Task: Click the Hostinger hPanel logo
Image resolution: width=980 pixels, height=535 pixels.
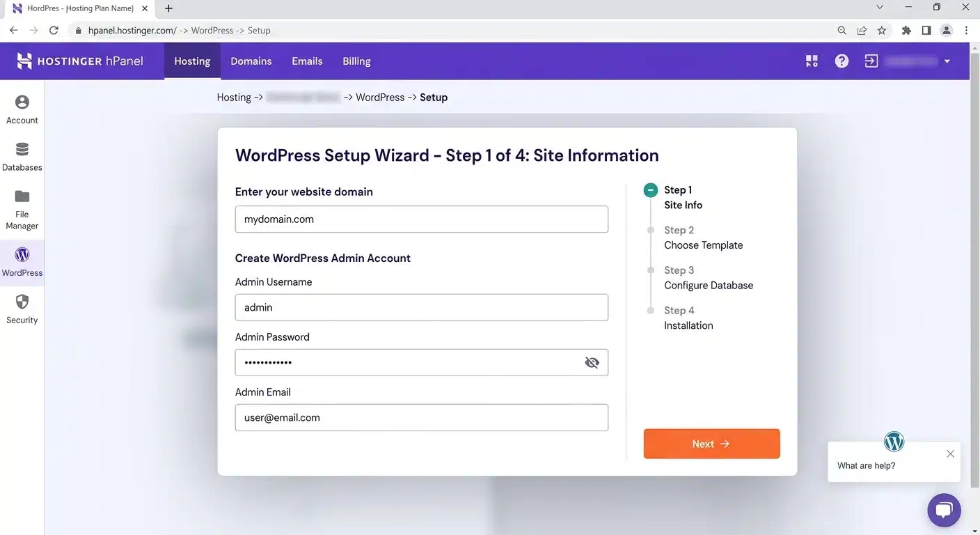Action: 80,61
